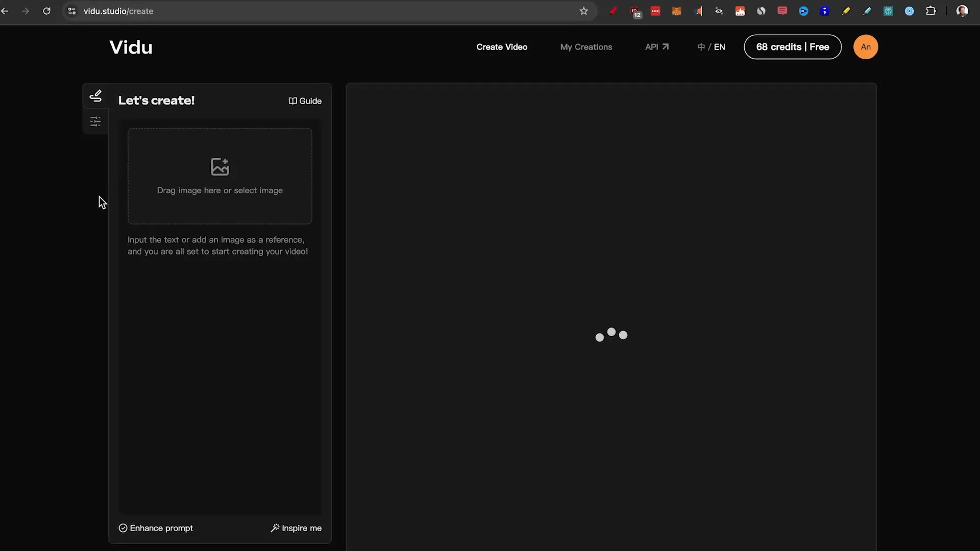This screenshot has height=551, width=980.
Task: Open the Guide with the book icon
Action: 291,101
